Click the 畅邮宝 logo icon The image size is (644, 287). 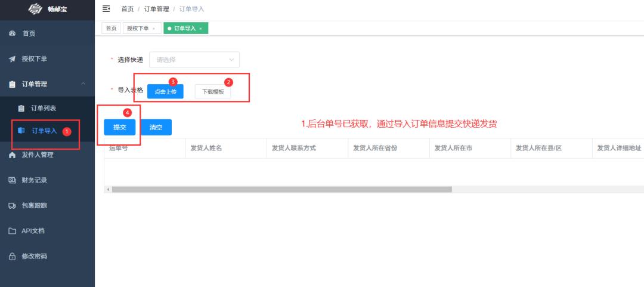[x=35, y=8]
